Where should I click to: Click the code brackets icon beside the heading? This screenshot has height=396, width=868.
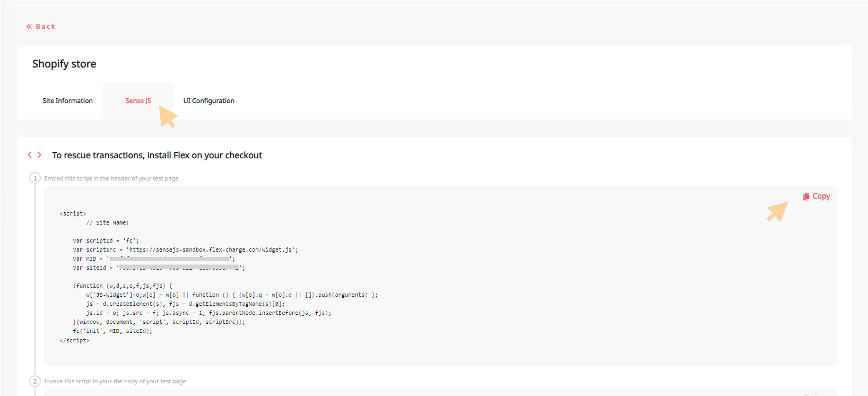(x=34, y=155)
